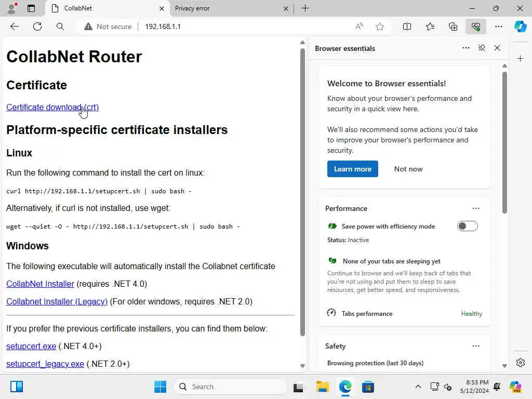Show hidden system tray icons
Viewport: 532px width, 399px height.
(x=418, y=387)
